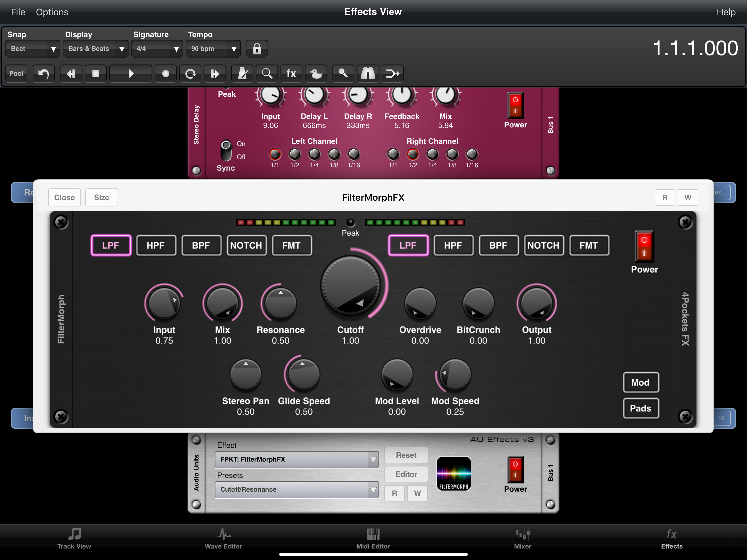Click the Overdrive knob
The height and width of the screenshot is (560, 747).
tap(420, 303)
